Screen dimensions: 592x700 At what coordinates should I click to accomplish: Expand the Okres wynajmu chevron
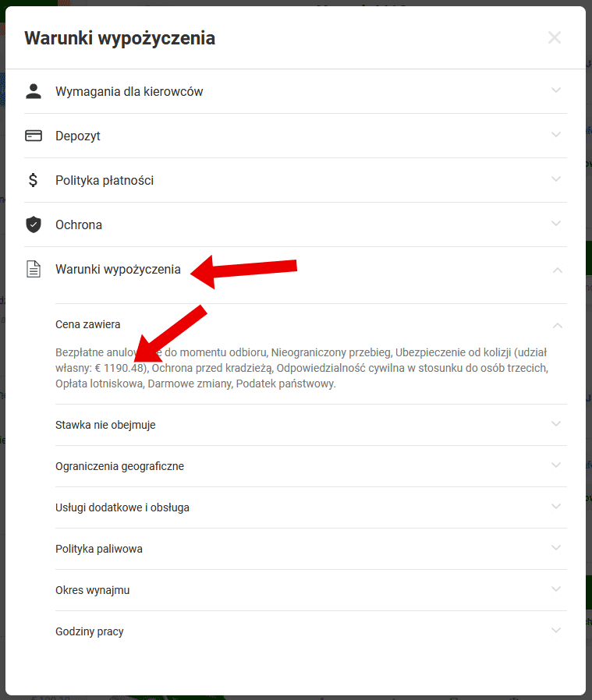pos(556,589)
